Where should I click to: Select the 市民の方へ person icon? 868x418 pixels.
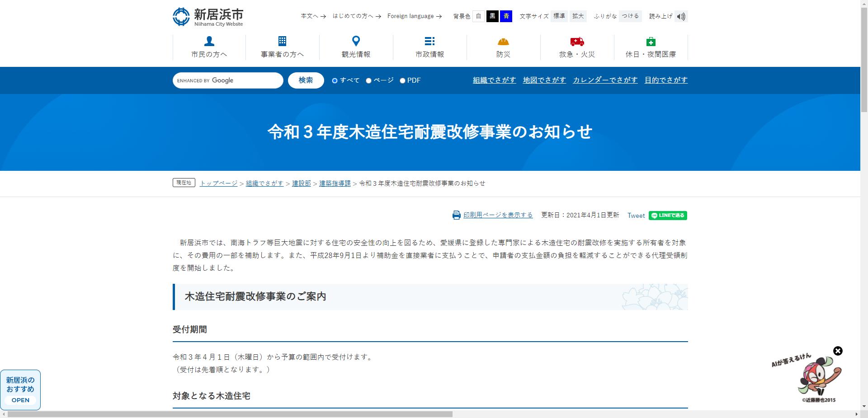[208, 41]
